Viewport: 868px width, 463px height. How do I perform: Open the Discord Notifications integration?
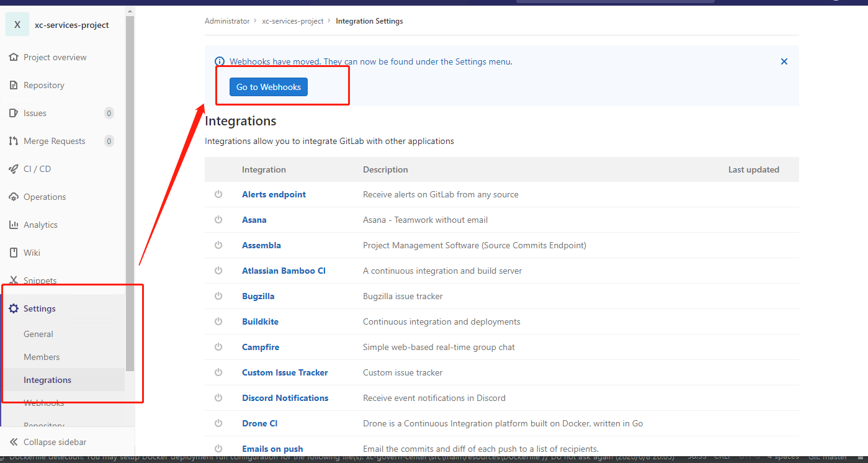[x=285, y=398]
